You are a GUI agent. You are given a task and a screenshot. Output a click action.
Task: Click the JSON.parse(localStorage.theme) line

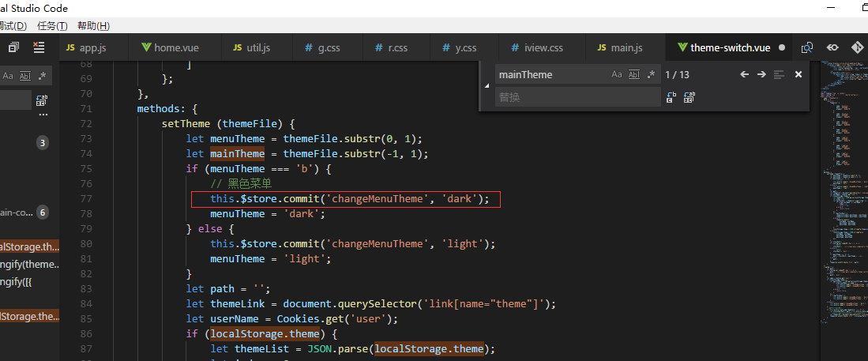(352, 349)
